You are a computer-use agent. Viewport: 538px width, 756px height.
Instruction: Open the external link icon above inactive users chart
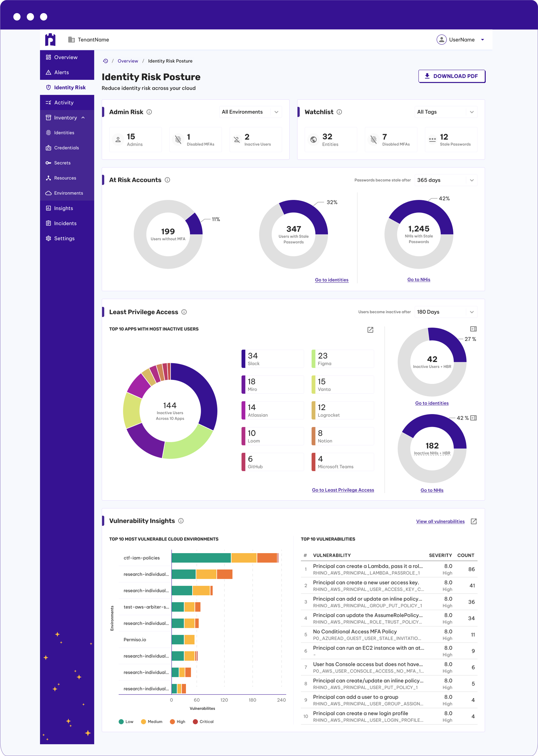tap(370, 330)
